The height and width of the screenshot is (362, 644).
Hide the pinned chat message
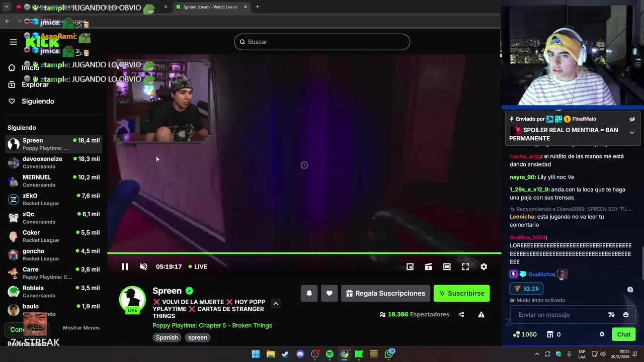tap(632, 119)
